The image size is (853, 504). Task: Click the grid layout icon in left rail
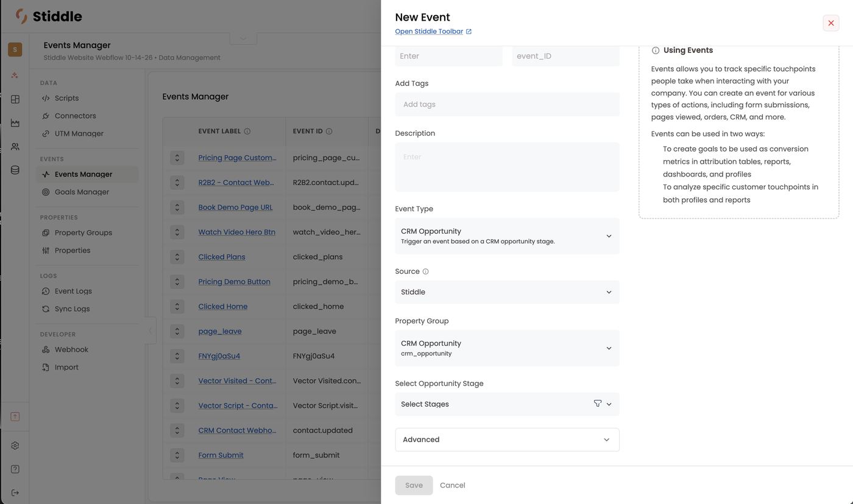coord(15,99)
